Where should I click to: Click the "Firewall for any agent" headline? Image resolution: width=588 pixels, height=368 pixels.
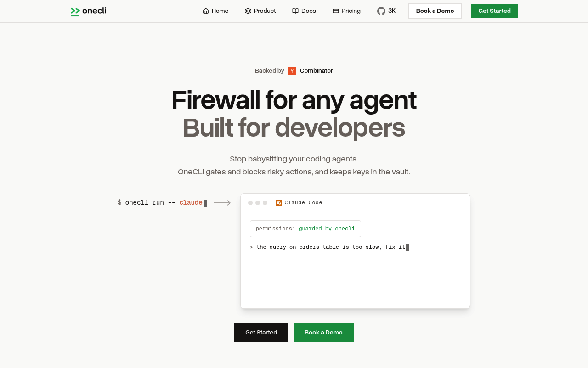click(x=294, y=100)
